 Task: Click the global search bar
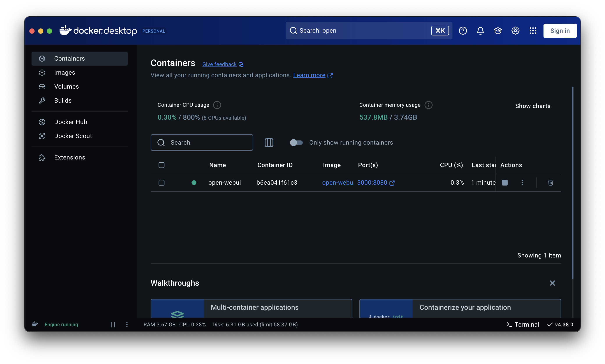coord(369,31)
